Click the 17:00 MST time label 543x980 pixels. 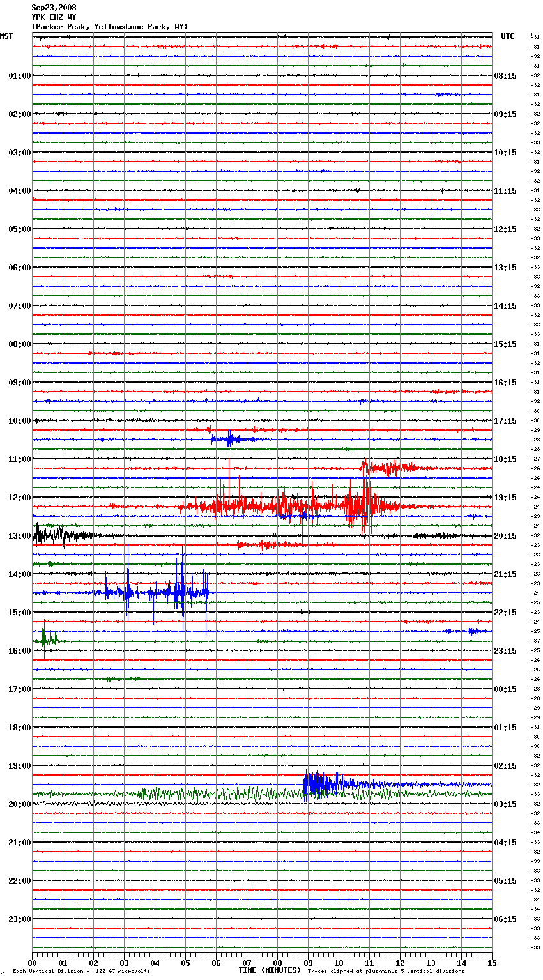(x=20, y=689)
